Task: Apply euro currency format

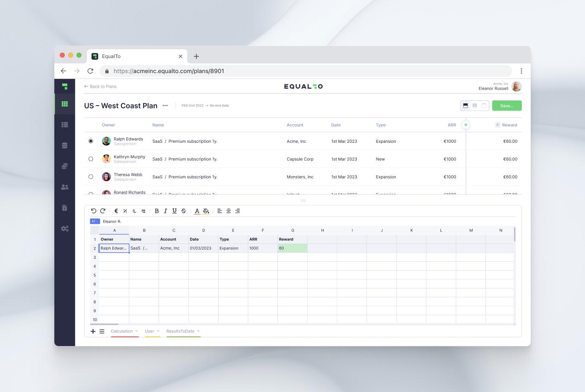Action: pos(116,211)
